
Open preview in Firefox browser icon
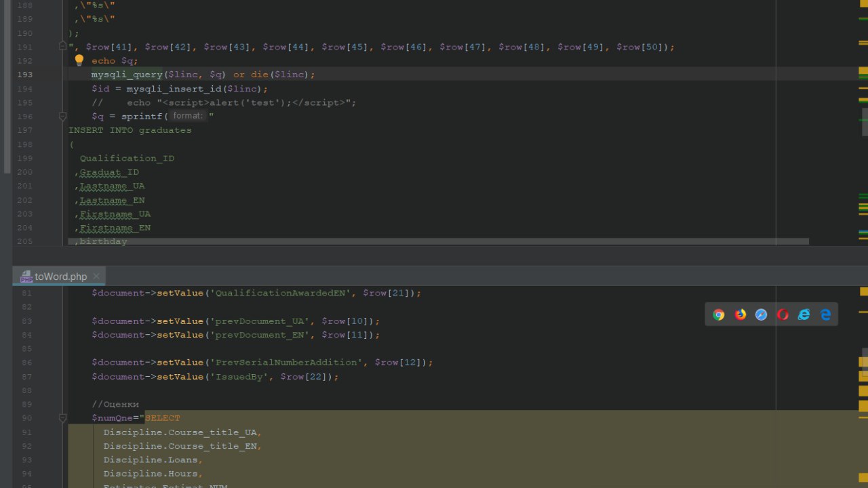coord(741,314)
